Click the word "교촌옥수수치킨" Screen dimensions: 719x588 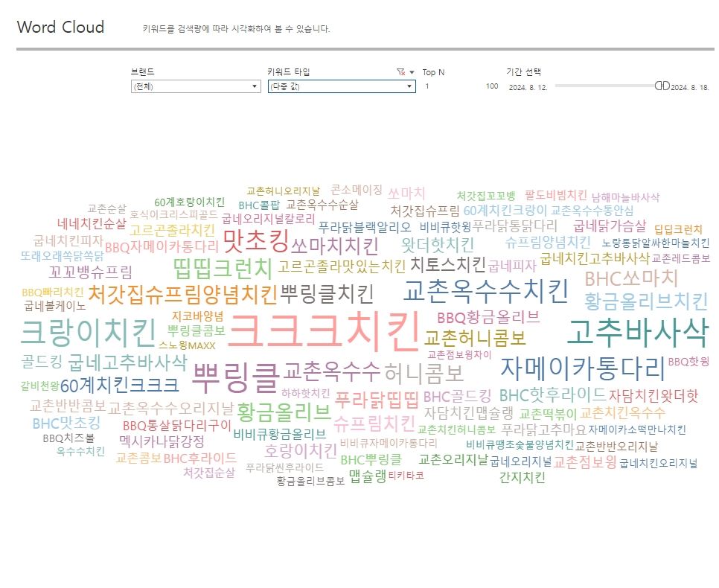click(485, 291)
